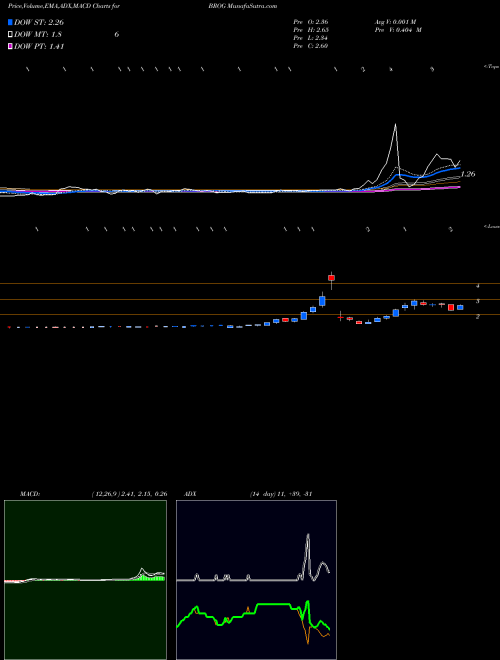Click the 'Pre H: 2.65' high value
Viewport: 500px width, 660px height.
(x=311, y=30)
